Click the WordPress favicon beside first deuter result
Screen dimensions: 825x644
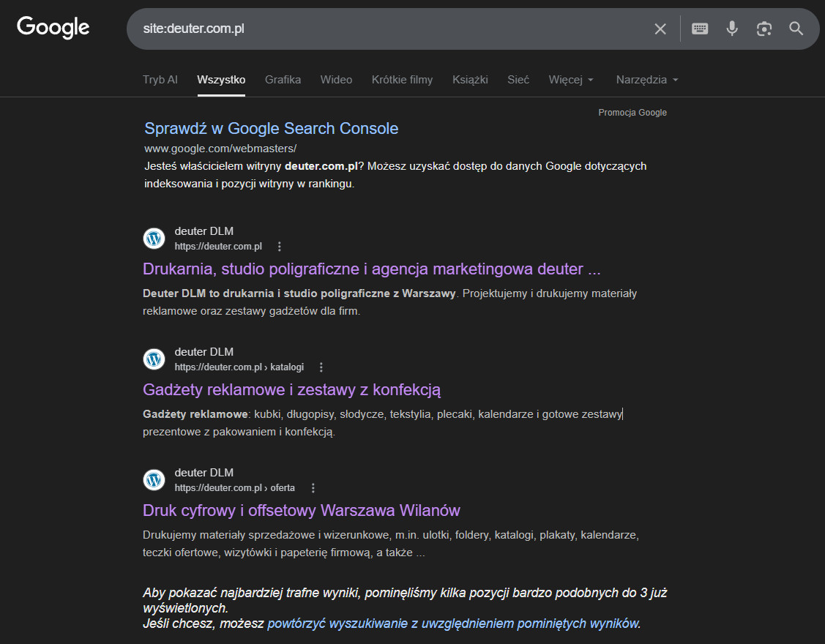pyautogui.click(x=154, y=238)
